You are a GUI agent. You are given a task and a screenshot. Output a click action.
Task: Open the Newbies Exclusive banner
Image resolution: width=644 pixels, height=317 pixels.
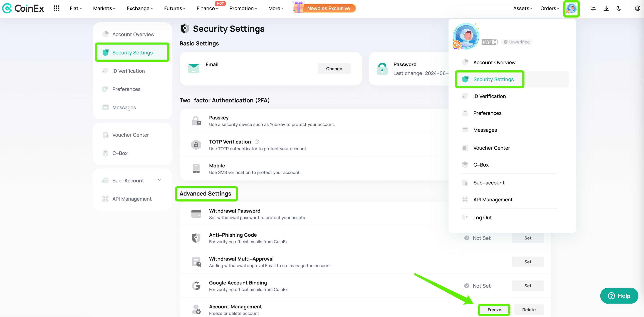point(325,8)
